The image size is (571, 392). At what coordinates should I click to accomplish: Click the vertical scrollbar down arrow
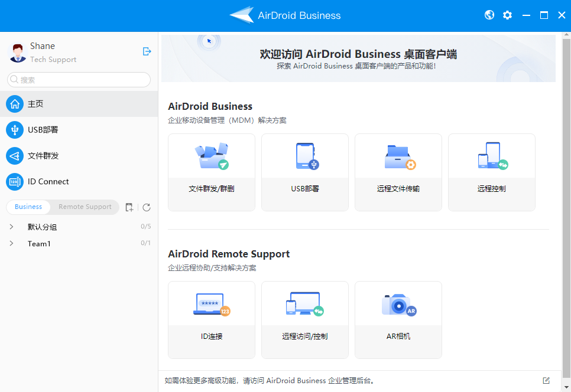coord(566,388)
